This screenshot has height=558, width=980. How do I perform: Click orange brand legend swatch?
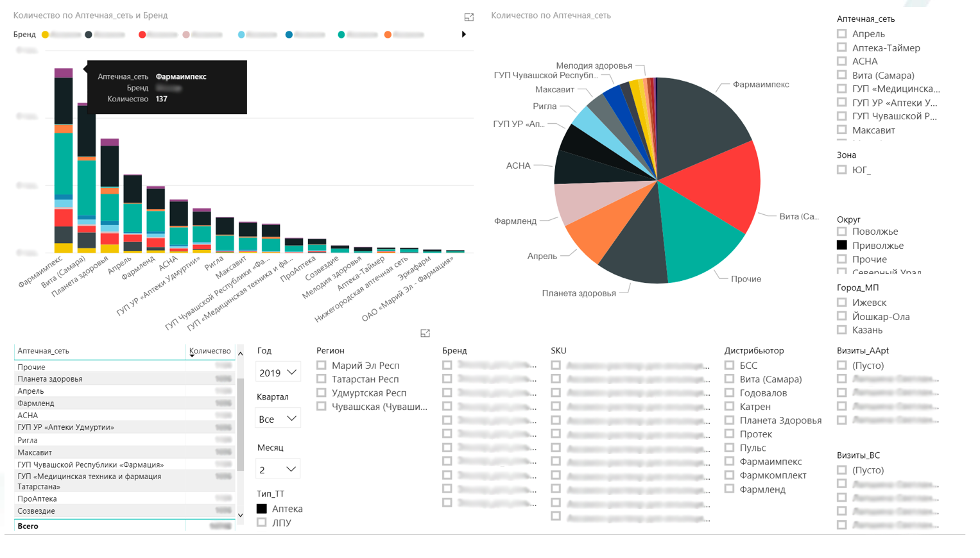click(388, 35)
